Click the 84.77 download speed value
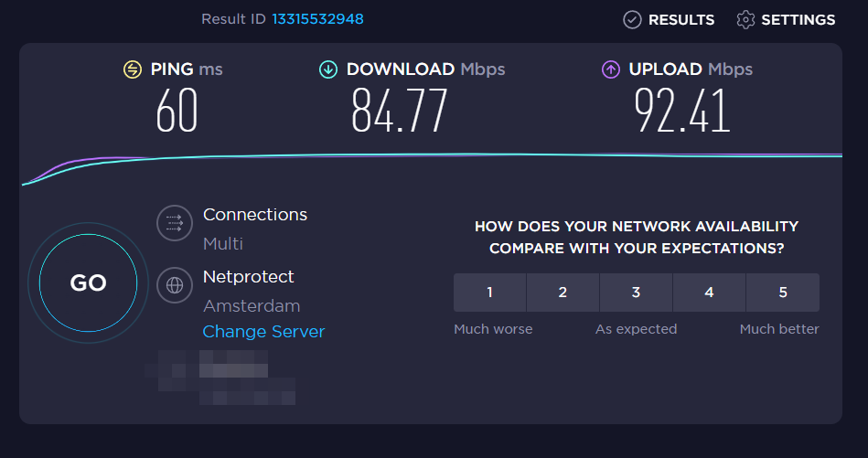The height and width of the screenshot is (458, 868). pyautogui.click(x=400, y=112)
